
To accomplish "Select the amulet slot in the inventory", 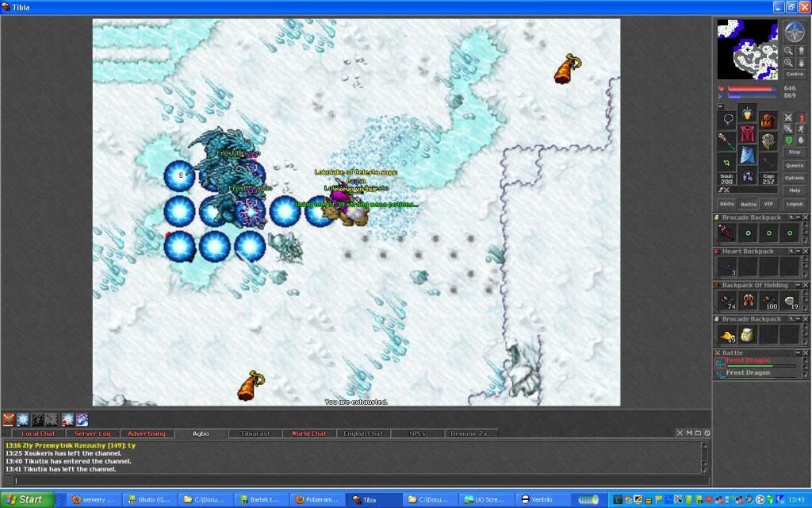I will (x=728, y=120).
